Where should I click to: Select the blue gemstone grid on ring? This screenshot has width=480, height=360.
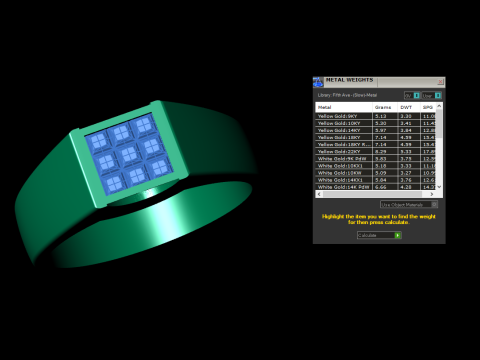(129, 155)
